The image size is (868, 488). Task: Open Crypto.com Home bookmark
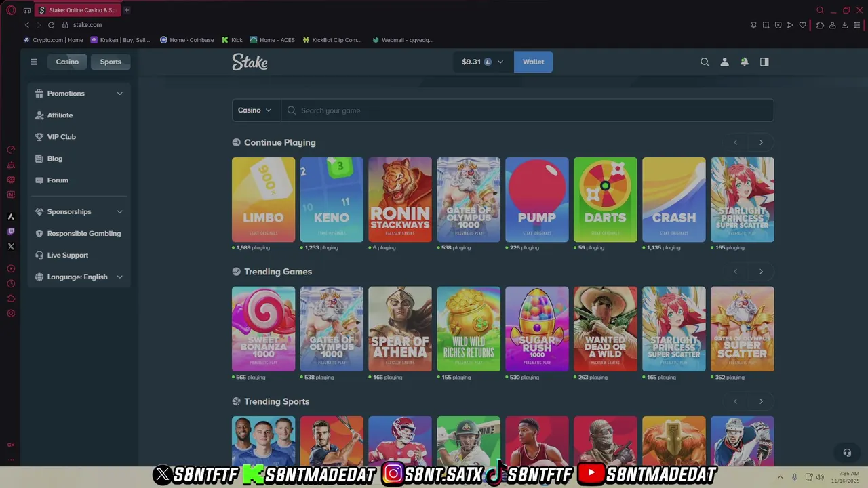pos(54,40)
